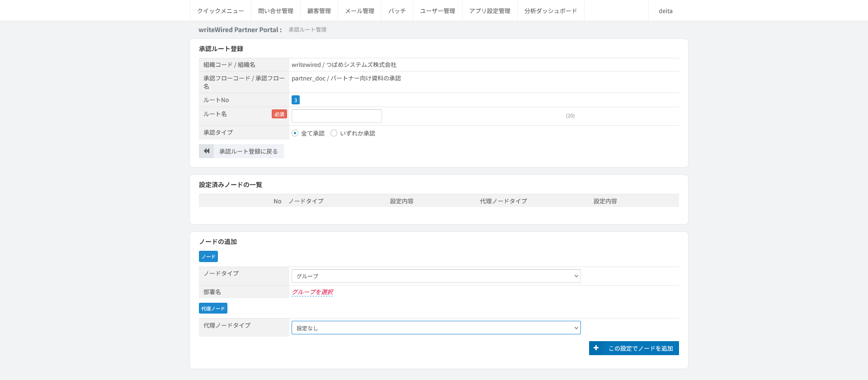
Task: Click the 設定済みノードの一覧 heading
Action: click(231, 185)
